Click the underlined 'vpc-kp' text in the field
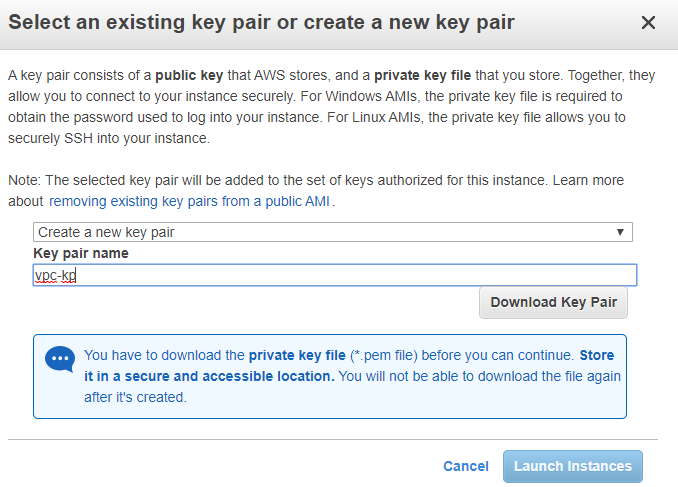Screen dimensions: 678x487 click(x=56, y=276)
